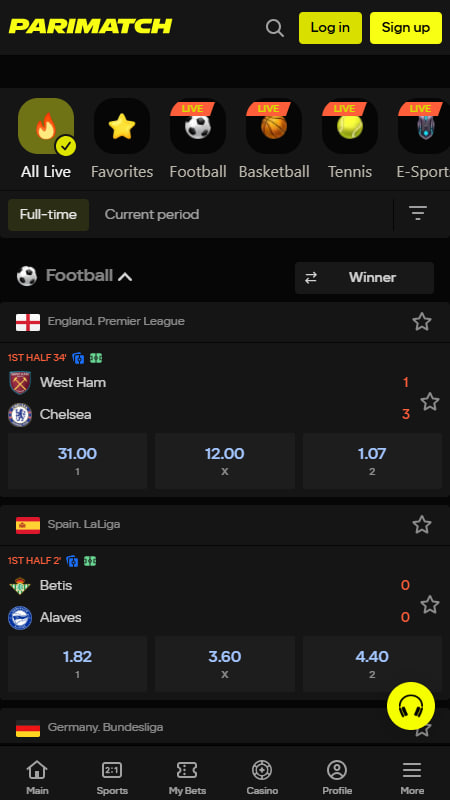This screenshot has width=450, height=800.
Task: Click the Log in button
Action: click(x=330, y=28)
